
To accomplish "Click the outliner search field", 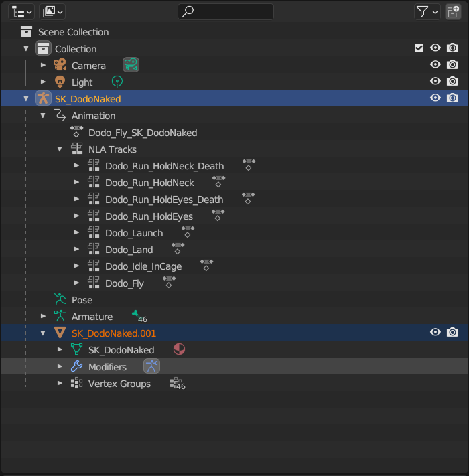I will pyautogui.click(x=225, y=12).
